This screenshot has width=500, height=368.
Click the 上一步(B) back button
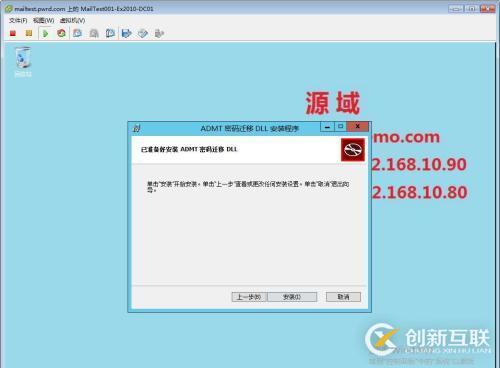[249, 297]
